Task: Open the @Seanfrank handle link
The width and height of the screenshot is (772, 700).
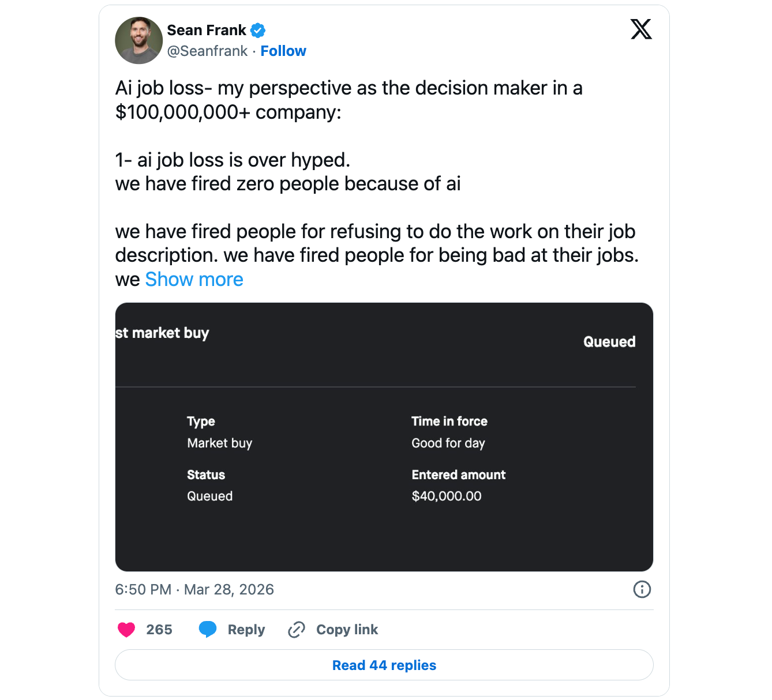Action: coord(207,51)
